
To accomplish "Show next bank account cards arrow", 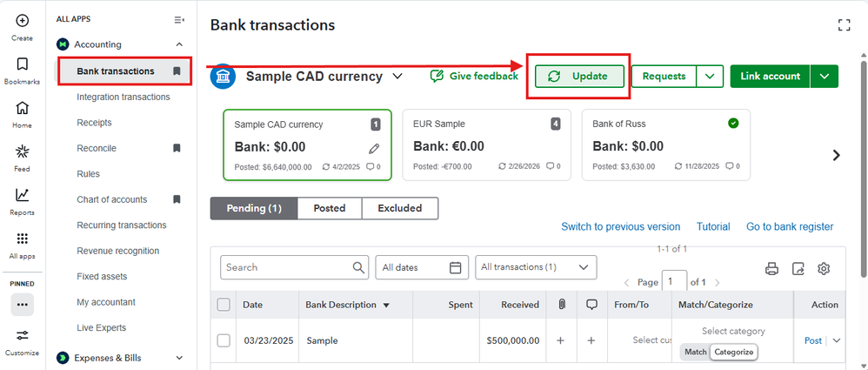I will pos(837,156).
